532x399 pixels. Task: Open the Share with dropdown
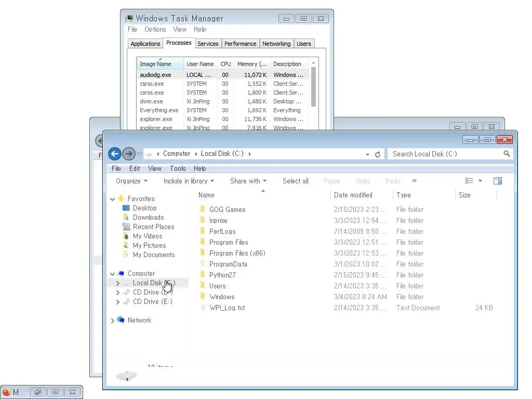point(248,181)
